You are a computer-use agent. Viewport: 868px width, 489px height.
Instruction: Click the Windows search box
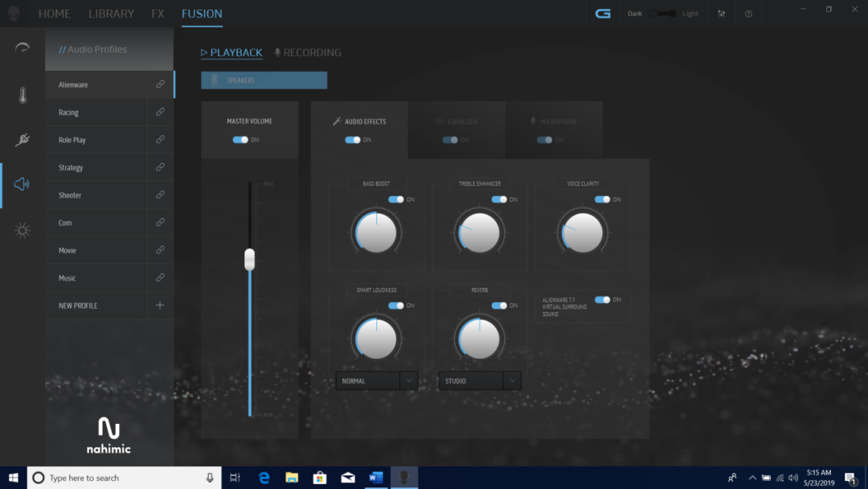pos(125,478)
